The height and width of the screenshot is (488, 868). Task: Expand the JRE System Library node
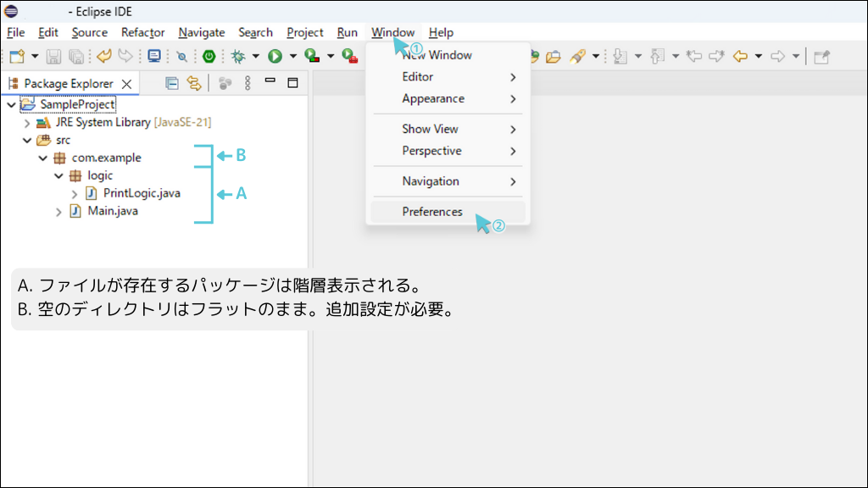point(27,123)
